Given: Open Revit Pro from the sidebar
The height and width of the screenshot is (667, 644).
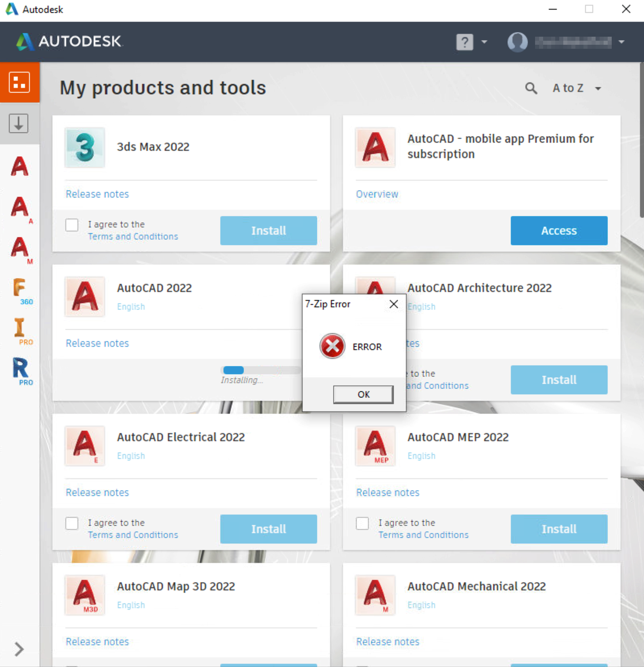Looking at the screenshot, I should tap(22, 371).
